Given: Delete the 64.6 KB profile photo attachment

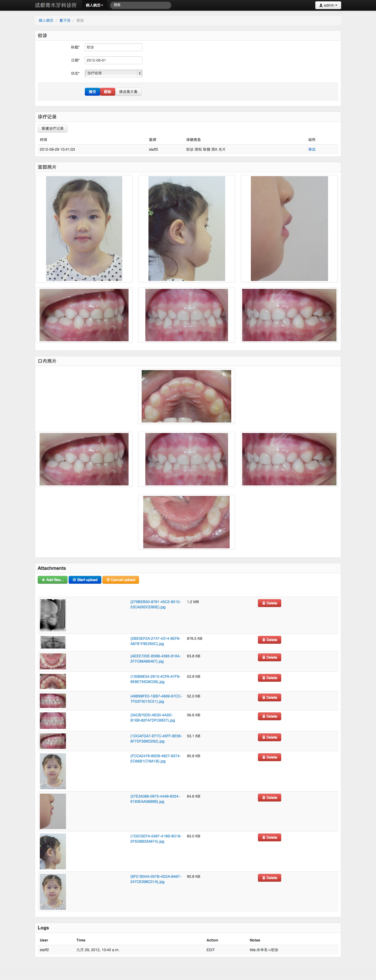Looking at the screenshot, I should point(269,797).
